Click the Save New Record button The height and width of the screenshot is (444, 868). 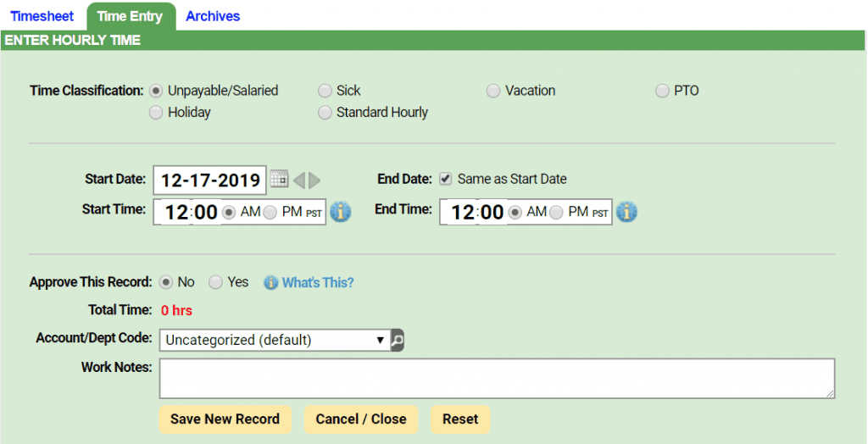[x=225, y=419]
